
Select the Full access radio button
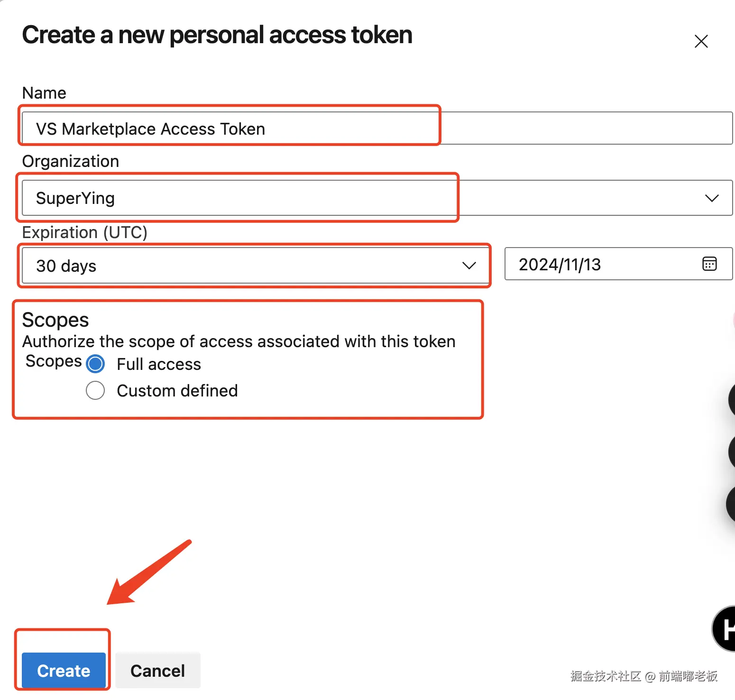point(95,364)
